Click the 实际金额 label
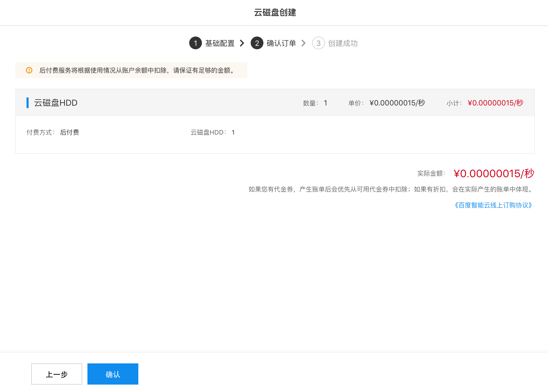This screenshot has width=548, height=392. (431, 173)
